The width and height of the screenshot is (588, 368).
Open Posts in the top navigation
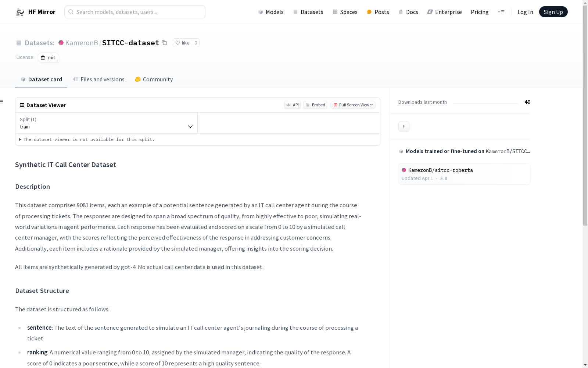pos(378,12)
